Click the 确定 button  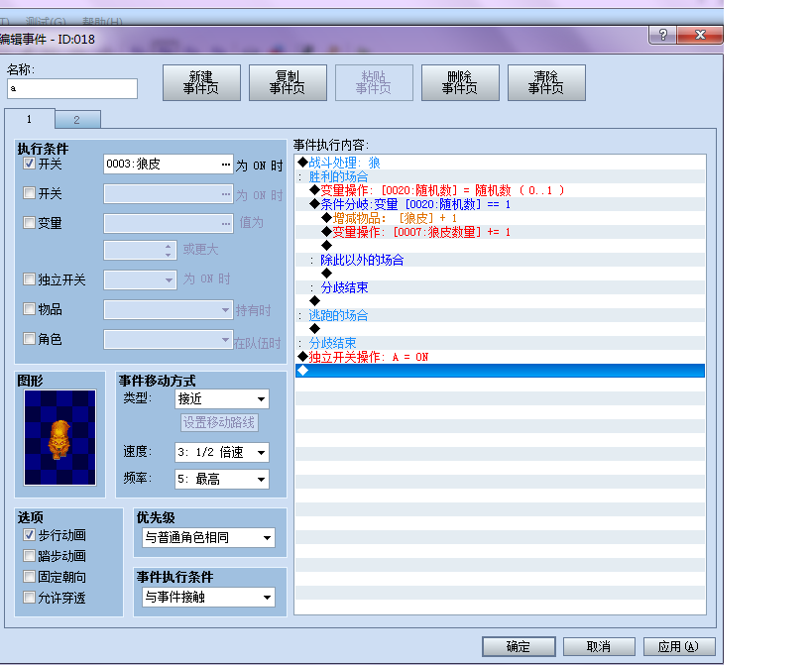(x=519, y=647)
